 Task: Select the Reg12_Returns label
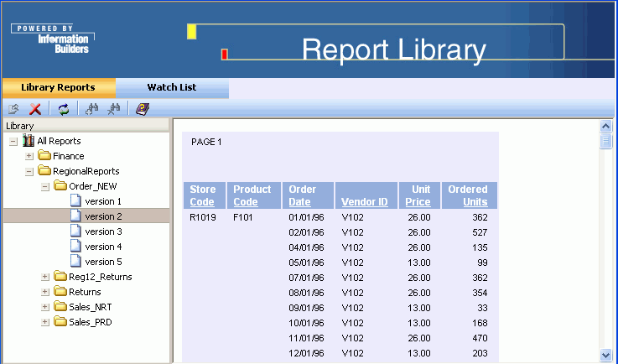(x=101, y=277)
